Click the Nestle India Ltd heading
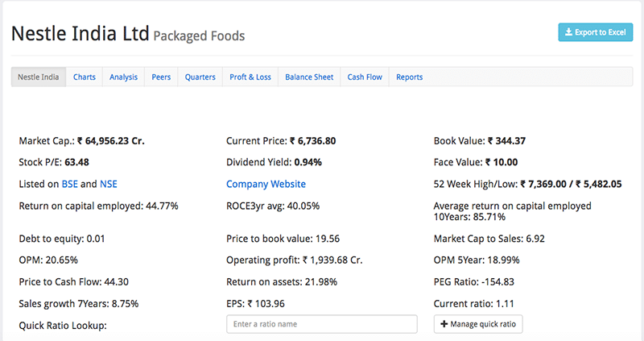The image size is (644, 341). coord(80,33)
